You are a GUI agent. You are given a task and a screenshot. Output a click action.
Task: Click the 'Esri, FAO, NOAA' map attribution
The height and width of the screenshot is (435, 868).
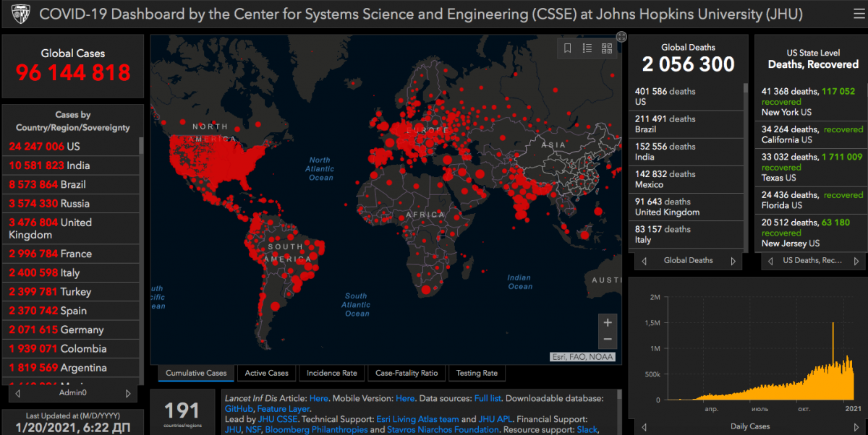point(582,356)
